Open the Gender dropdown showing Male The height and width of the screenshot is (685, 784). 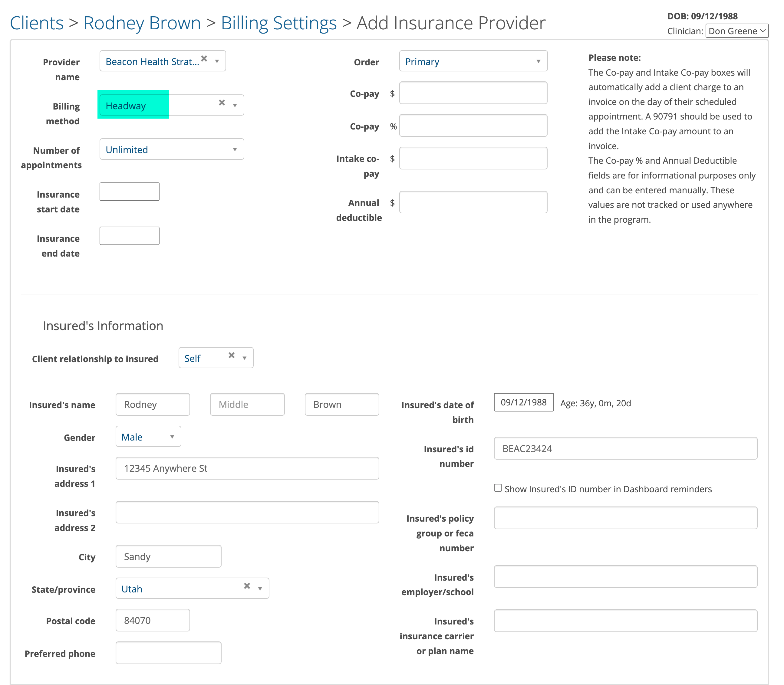click(148, 437)
